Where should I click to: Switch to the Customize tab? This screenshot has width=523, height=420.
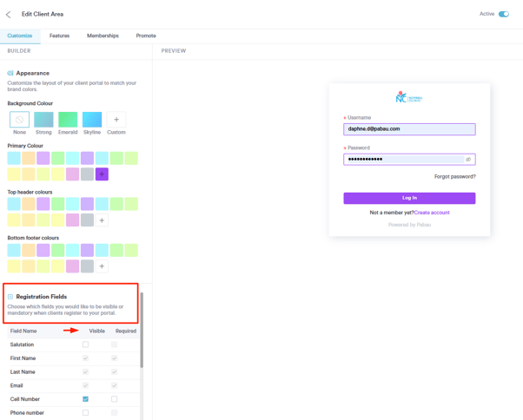(x=20, y=36)
